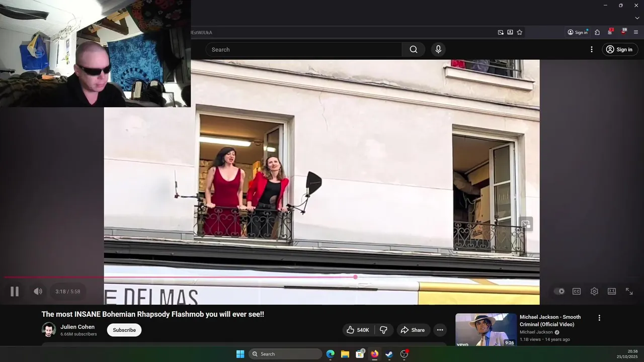Screen dimensions: 644x362
Task: Open extension with red 7 badge
Action: (610, 32)
